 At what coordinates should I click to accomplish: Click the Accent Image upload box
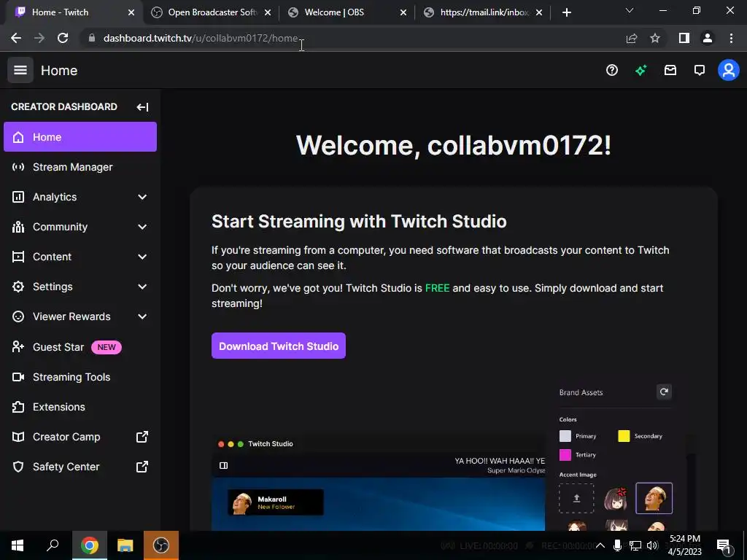click(x=576, y=498)
